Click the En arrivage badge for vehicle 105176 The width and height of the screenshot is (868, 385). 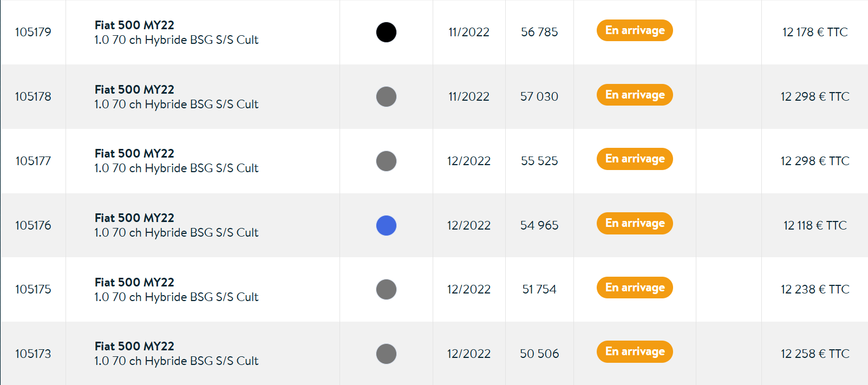click(635, 223)
